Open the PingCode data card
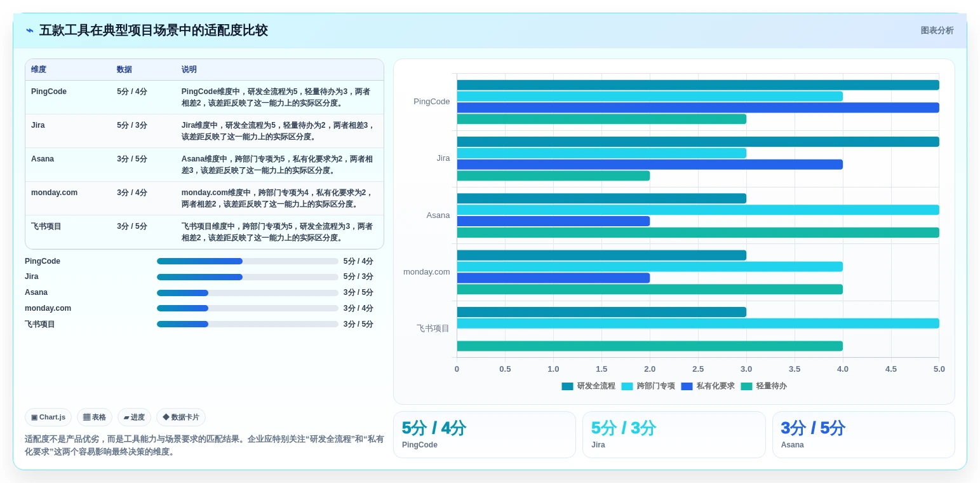980x483 pixels. click(x=485, y=435)
